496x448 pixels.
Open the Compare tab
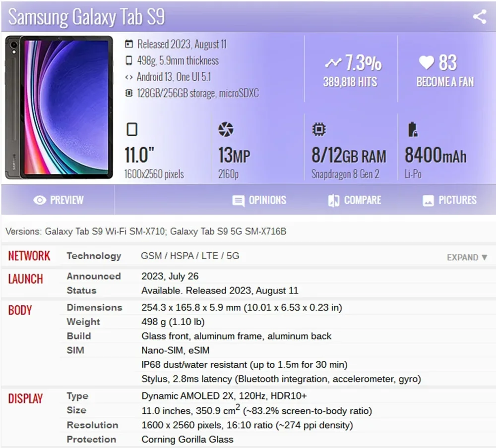354,200
